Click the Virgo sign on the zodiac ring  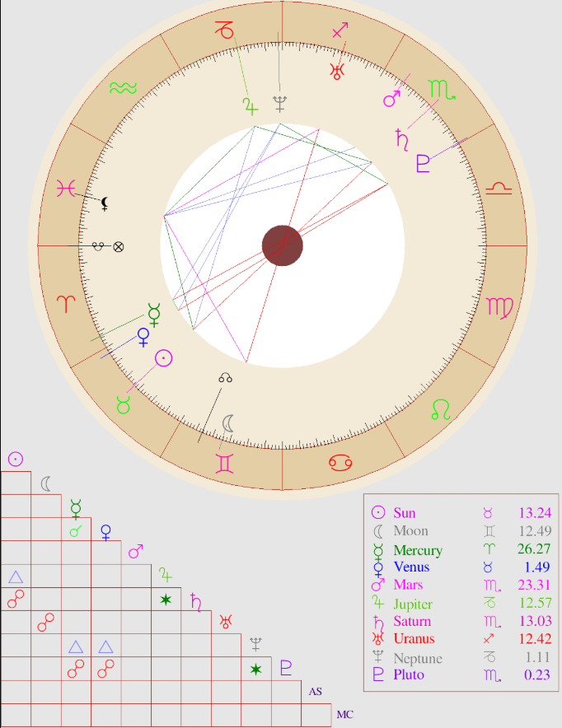tap(499, 308)
